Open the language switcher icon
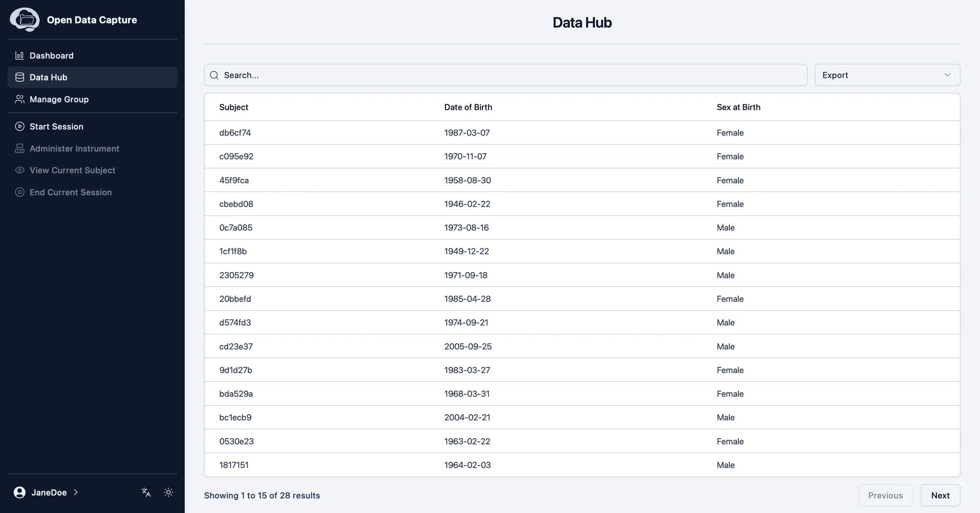The width and height of the screenshot is (980, 513). point(146,492)
